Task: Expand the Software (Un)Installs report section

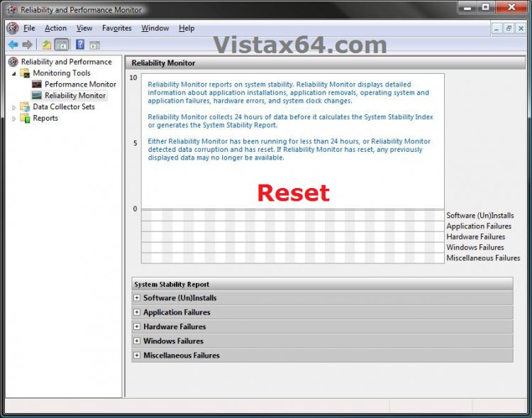Action: (x=137, y=298)
